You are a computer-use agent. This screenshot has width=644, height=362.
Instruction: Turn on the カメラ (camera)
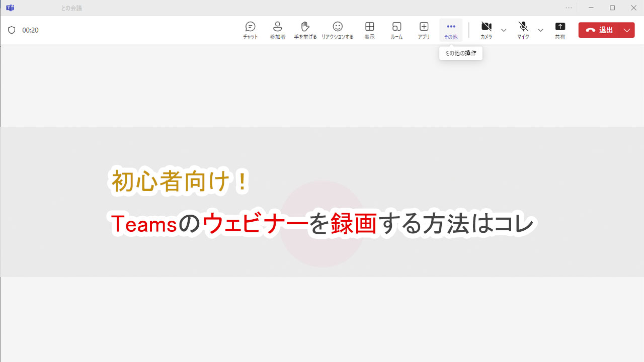[486, 30]
